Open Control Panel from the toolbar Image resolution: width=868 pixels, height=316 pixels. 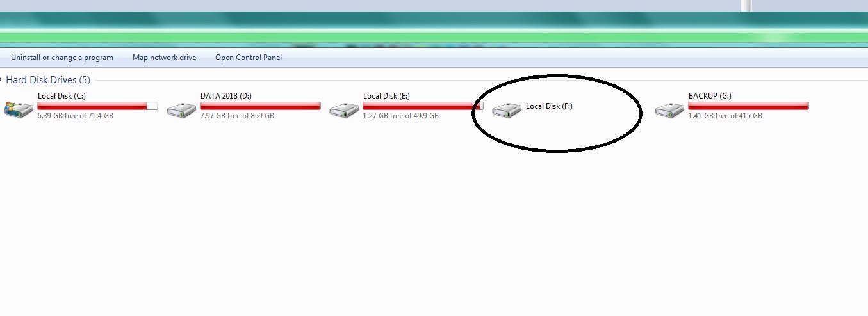(x=249, y=58)
